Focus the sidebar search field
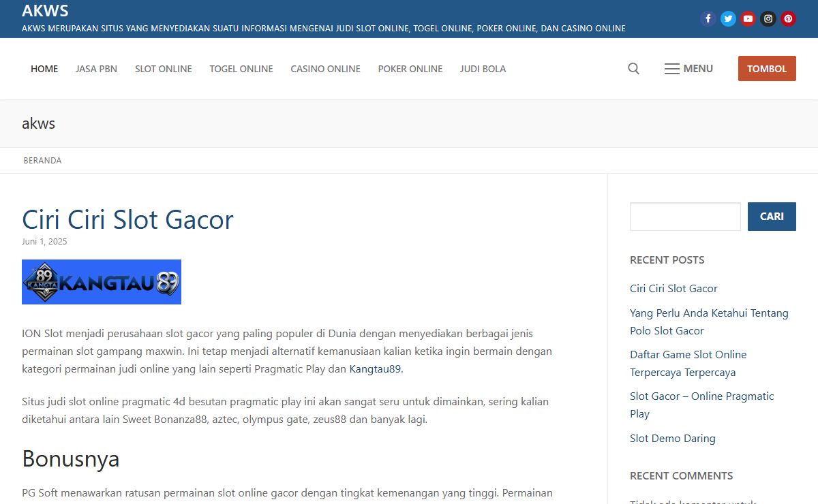 click(685, 217)
